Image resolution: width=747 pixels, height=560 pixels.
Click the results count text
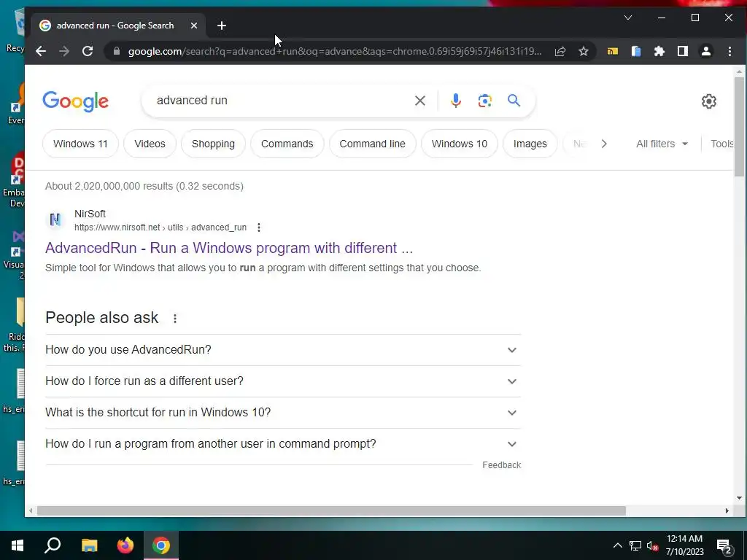[144, 186]
